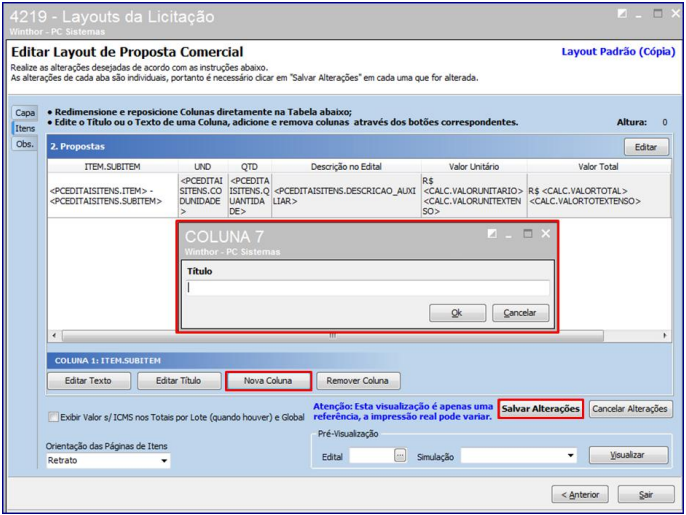Click the CALC.VALORUNITARIO cell

pyautogui.click(x=474, y=196)
